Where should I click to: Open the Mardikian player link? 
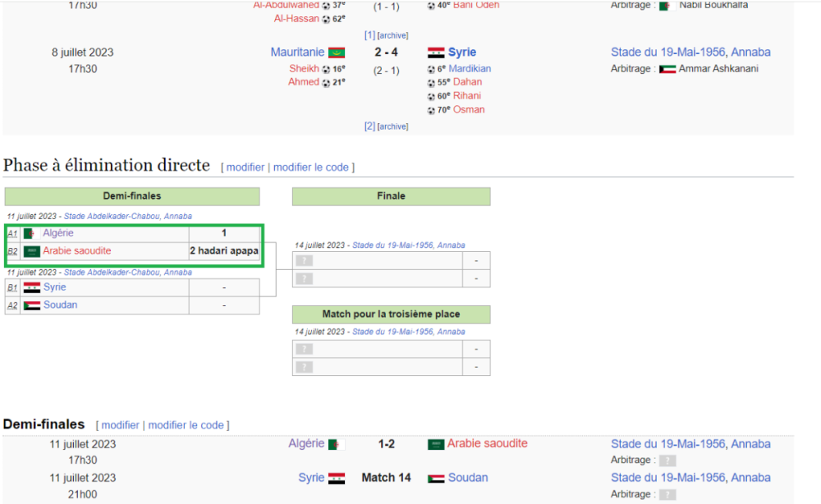470,69
